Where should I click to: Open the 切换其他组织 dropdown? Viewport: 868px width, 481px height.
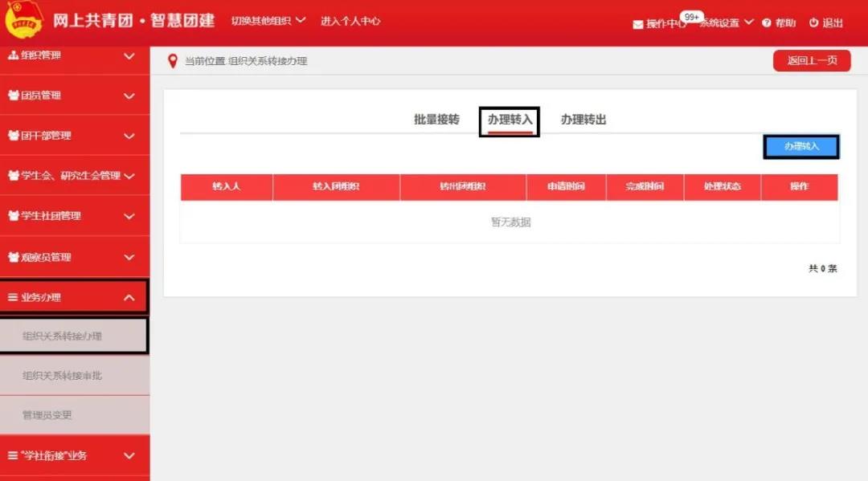[x=268, y=21]
